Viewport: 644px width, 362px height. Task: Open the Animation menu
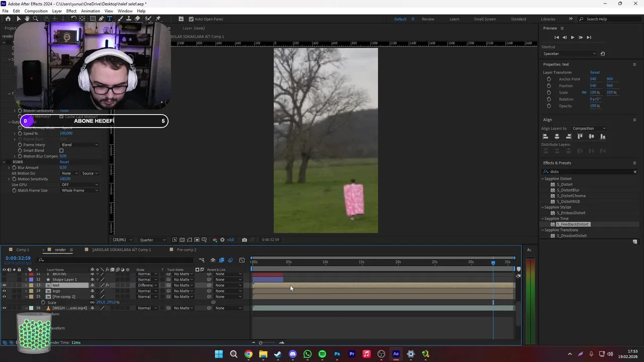click(x=91, y=11)
